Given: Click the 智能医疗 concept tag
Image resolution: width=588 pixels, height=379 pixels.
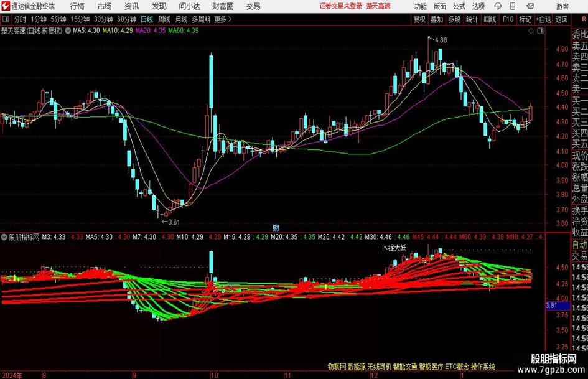Looking at the screenshot, I should [x=431, y=367].
